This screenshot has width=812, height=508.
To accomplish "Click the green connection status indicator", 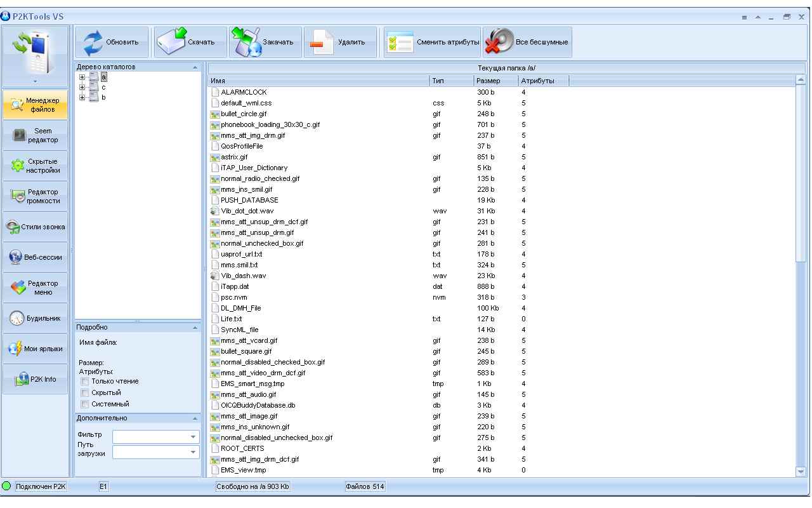I will coord(7,486).
